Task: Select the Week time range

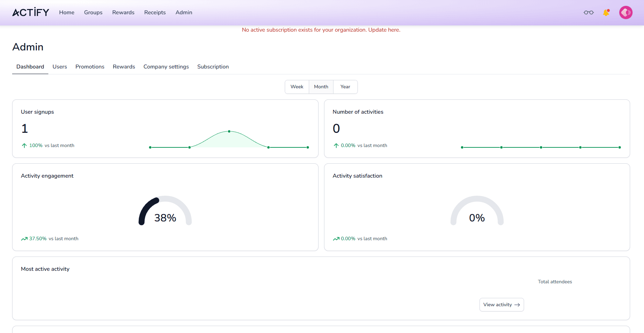Action: pyautogui.click(x=297, y=87)
